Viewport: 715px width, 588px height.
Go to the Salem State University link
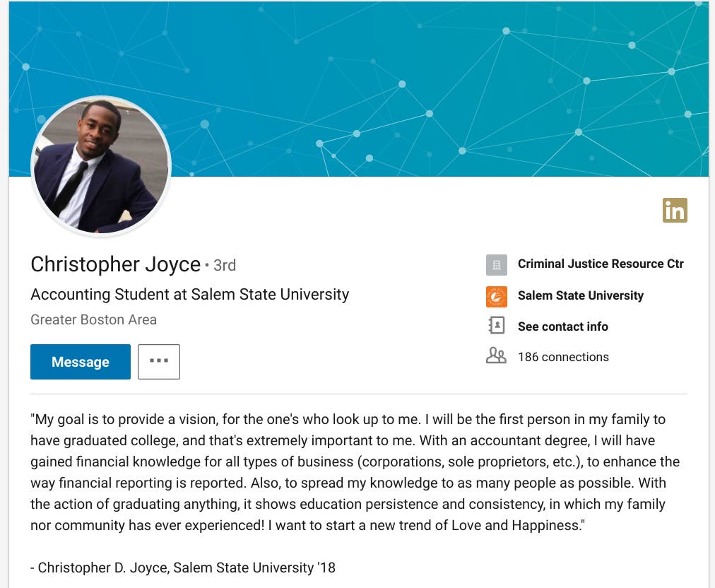click(580, 295)
